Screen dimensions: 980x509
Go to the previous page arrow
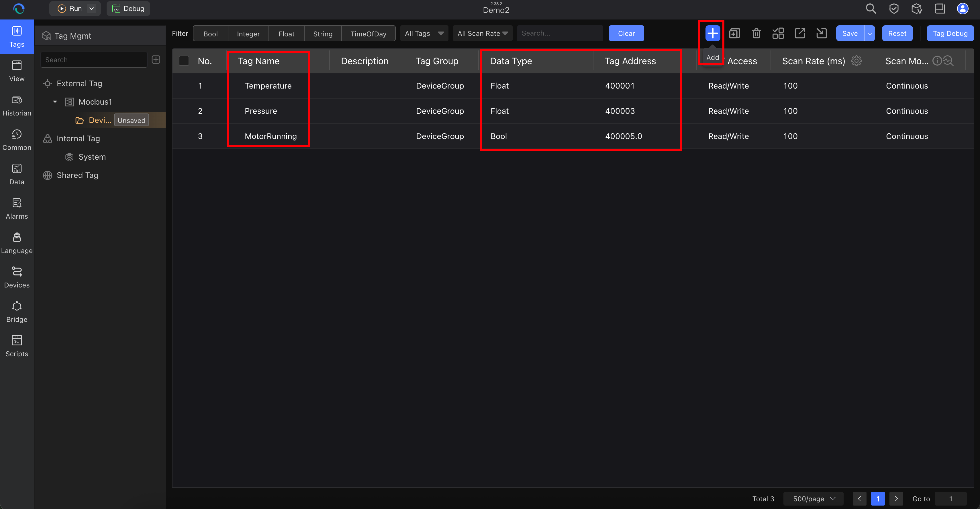point(859,498)
